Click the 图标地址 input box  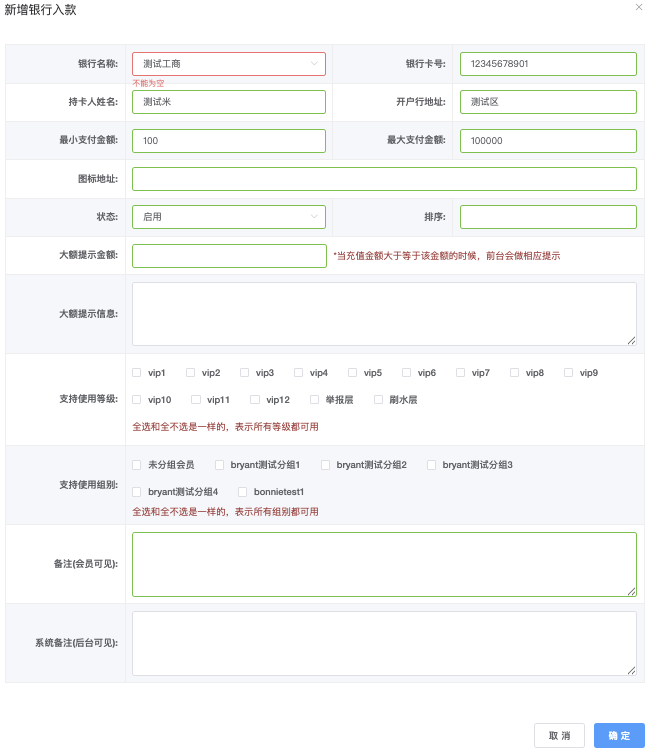click(x=384, y=179)
